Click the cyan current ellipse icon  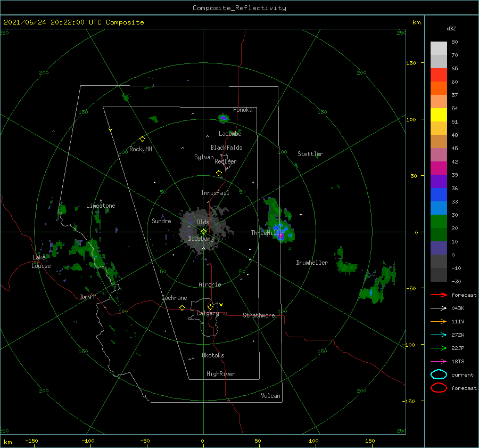coord(439,374)
